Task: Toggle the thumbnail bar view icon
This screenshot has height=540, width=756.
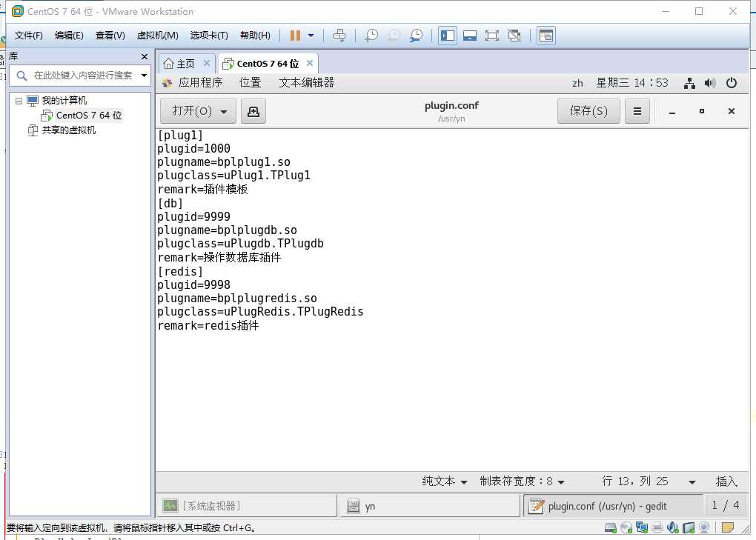Action: click(x=470, y=35)
